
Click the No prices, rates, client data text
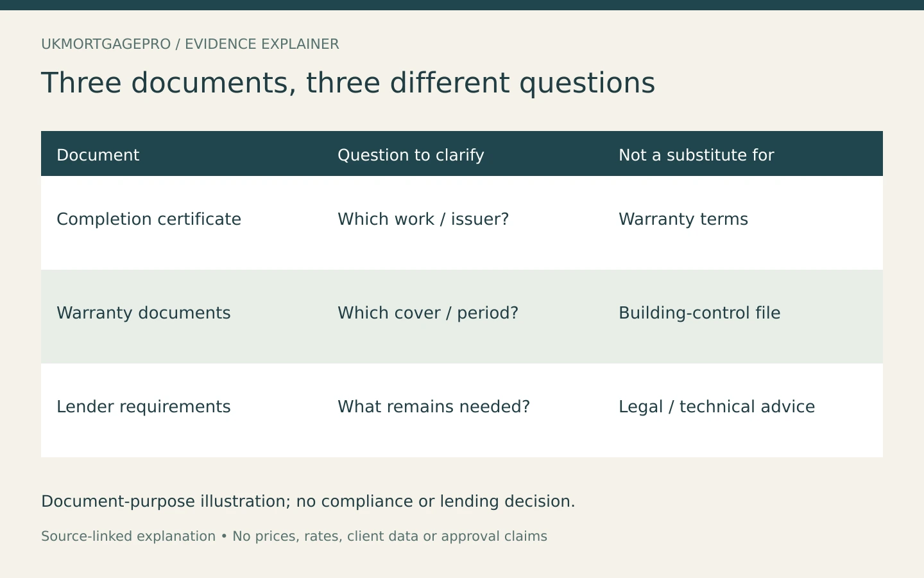(x=389, y=536)
